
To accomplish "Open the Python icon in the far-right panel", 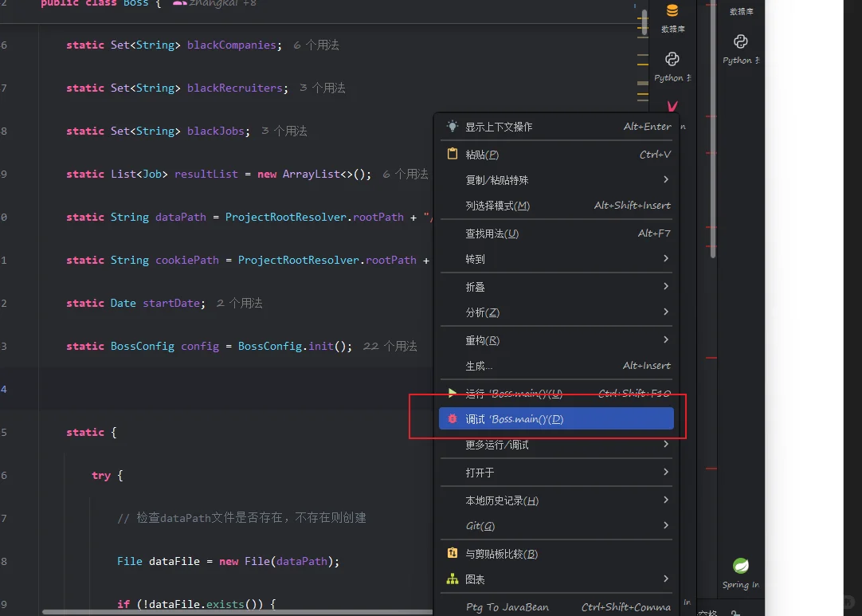I will (x=740, y=41).
